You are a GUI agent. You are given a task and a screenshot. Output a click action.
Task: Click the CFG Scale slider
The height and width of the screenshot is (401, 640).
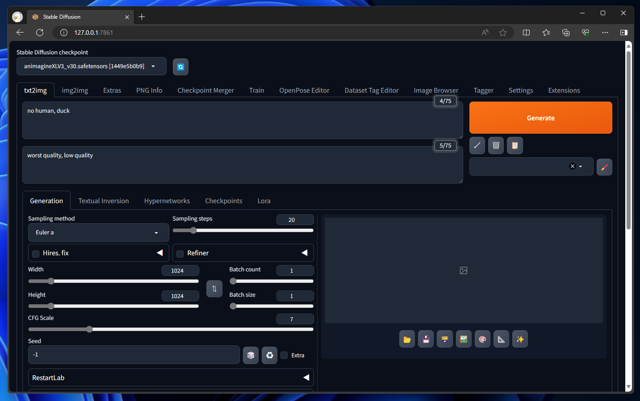pyautogui.click(x=171, y=329)
